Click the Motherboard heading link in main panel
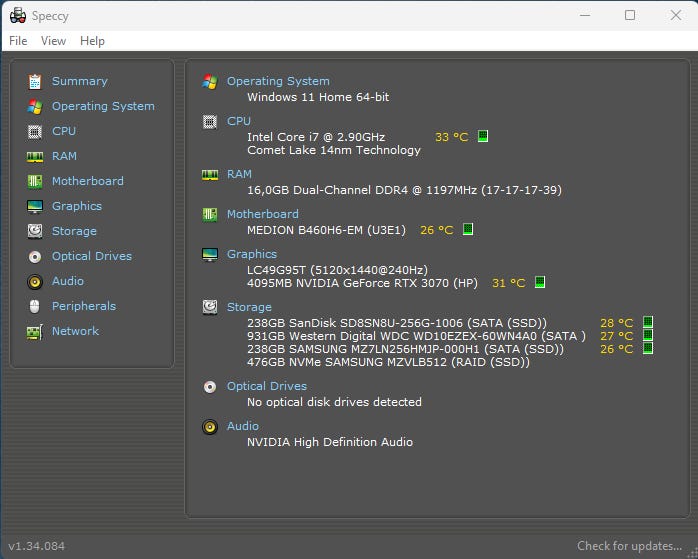 coord(263,214)
